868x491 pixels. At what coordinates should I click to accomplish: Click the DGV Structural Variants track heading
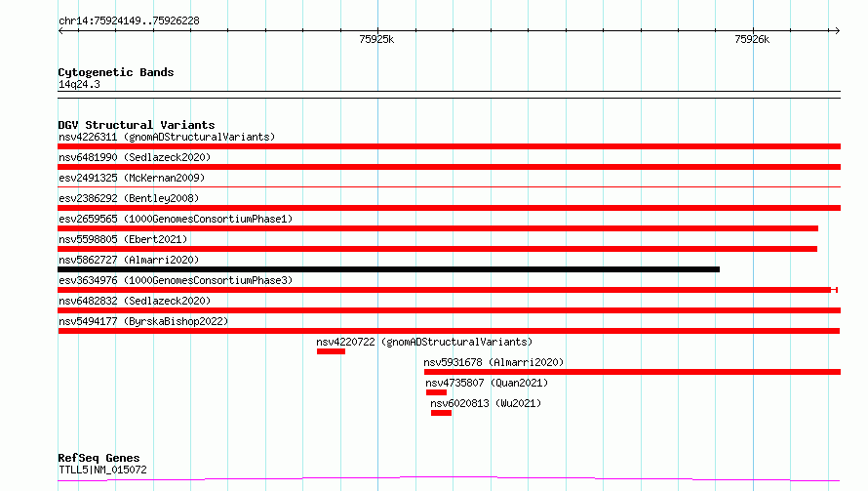coord(137,125)
